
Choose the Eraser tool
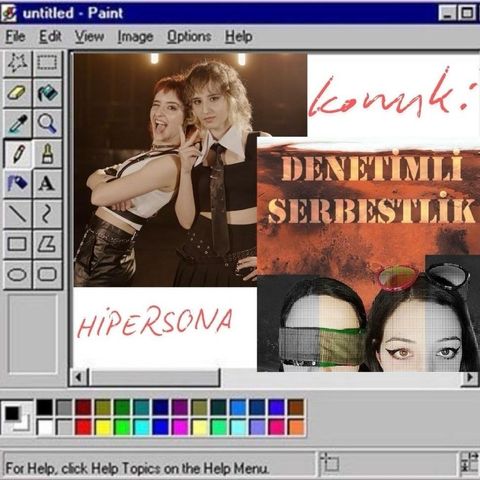tap(18, 93)
